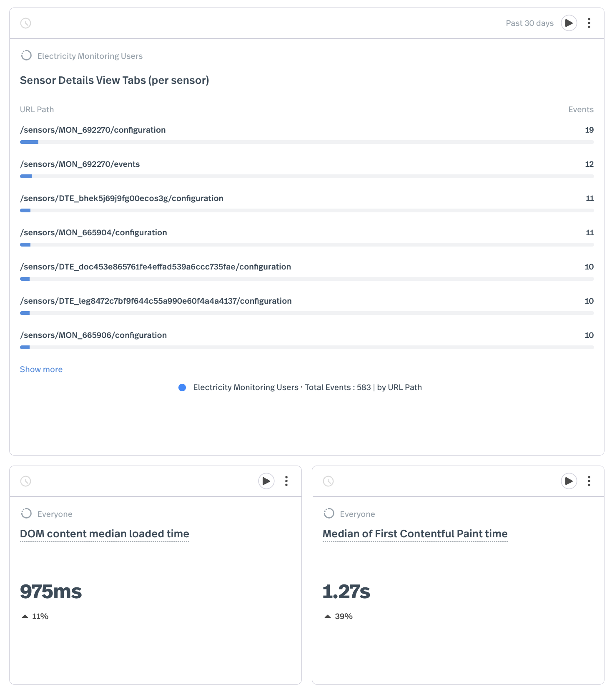
Task: Click the Everyone segment icon in the DOM content card
Action: [x=26, y=514]
